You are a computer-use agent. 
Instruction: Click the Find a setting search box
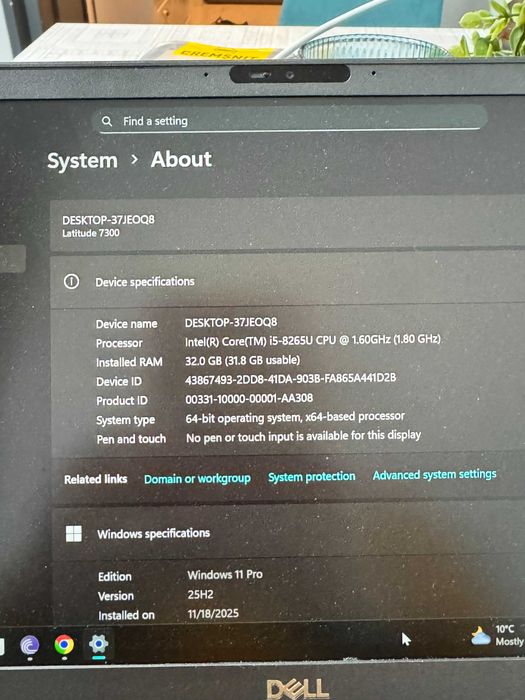[289, 120]
